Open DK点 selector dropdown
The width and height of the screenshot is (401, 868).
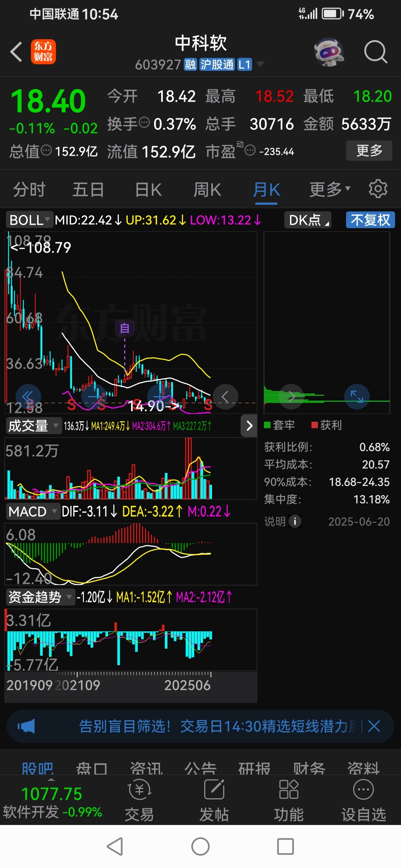click(x=307, y=220)
